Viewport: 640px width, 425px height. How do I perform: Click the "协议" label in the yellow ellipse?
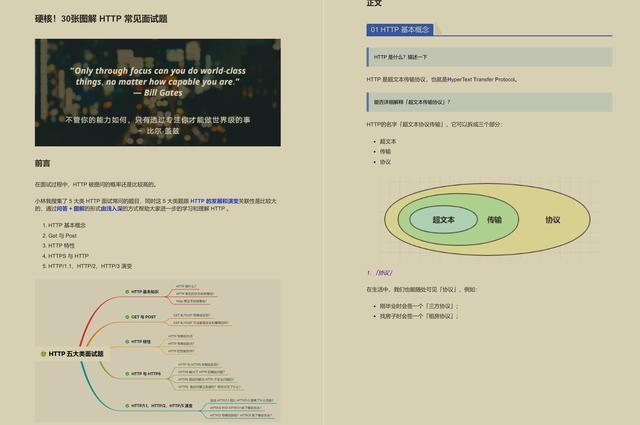(553, 220)
